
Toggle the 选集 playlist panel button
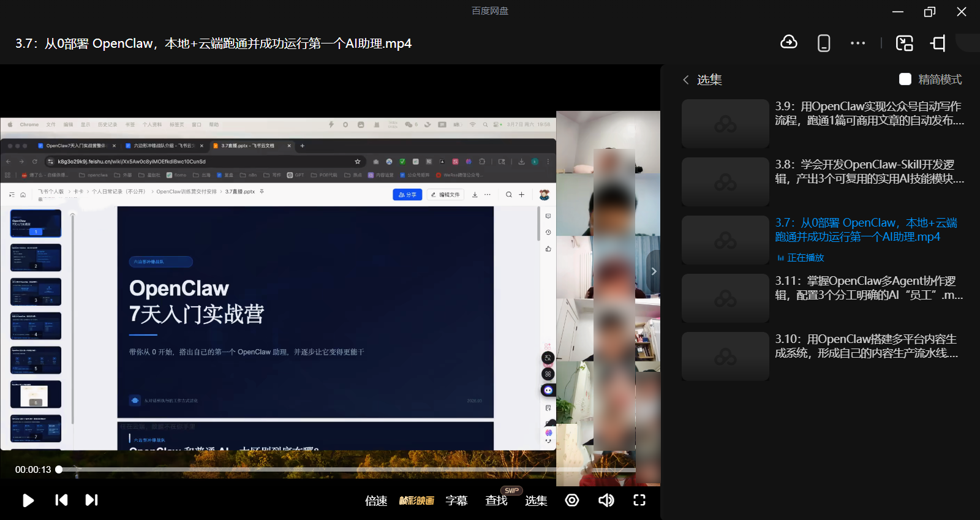(x=536, y=501)
